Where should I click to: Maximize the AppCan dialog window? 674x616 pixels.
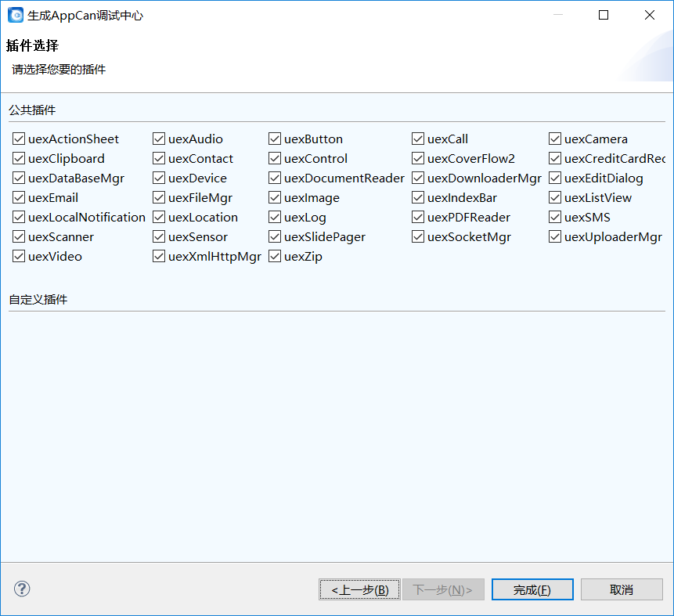coord(604,15)
